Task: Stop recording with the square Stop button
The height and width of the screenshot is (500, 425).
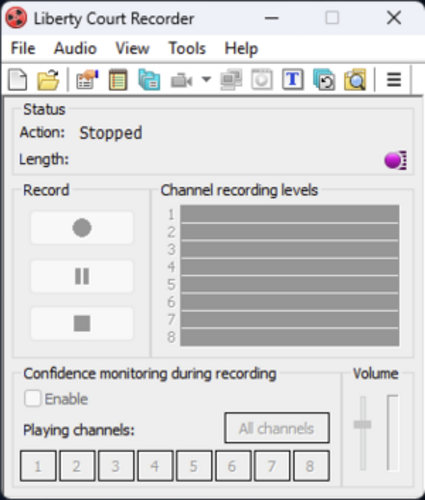Action: coord(82,323)
